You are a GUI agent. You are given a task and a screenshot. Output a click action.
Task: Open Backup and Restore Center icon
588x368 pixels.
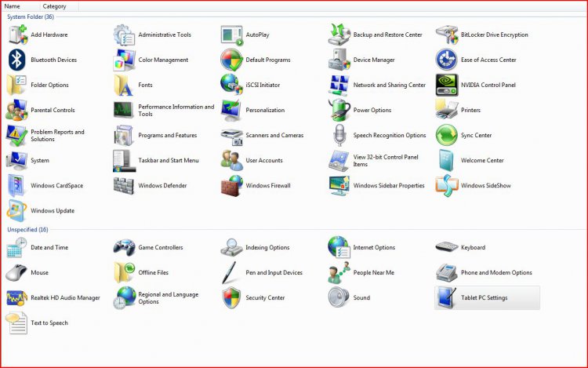click(x=339, y=35)
